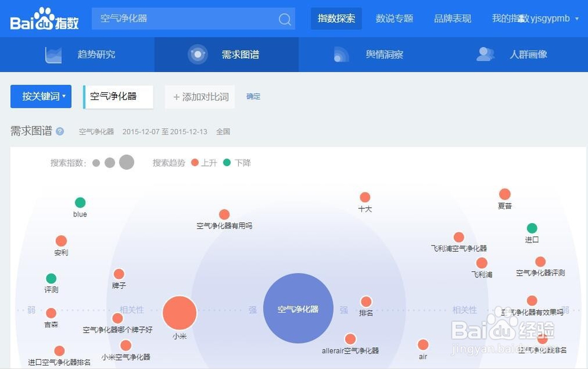
Task: Select the 十大 node
Action: (365, 198)
